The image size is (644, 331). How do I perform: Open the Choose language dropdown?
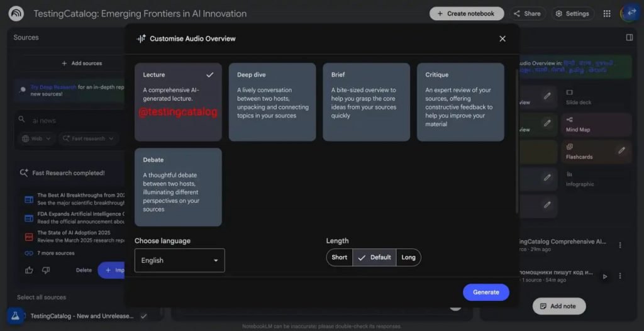179,261
